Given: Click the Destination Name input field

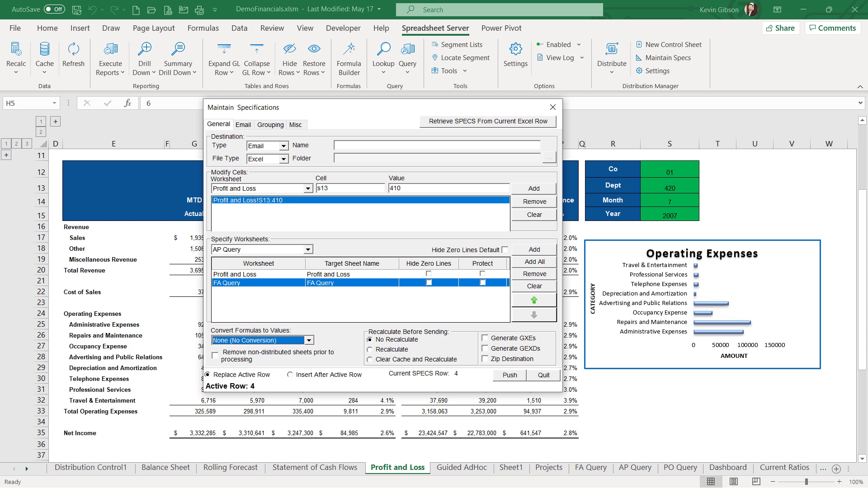Looking at the screenshot, I should pos(437,145).
